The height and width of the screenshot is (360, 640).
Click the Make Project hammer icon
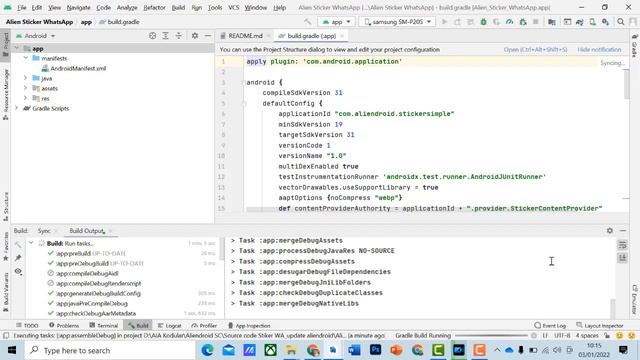pos(308,22)
